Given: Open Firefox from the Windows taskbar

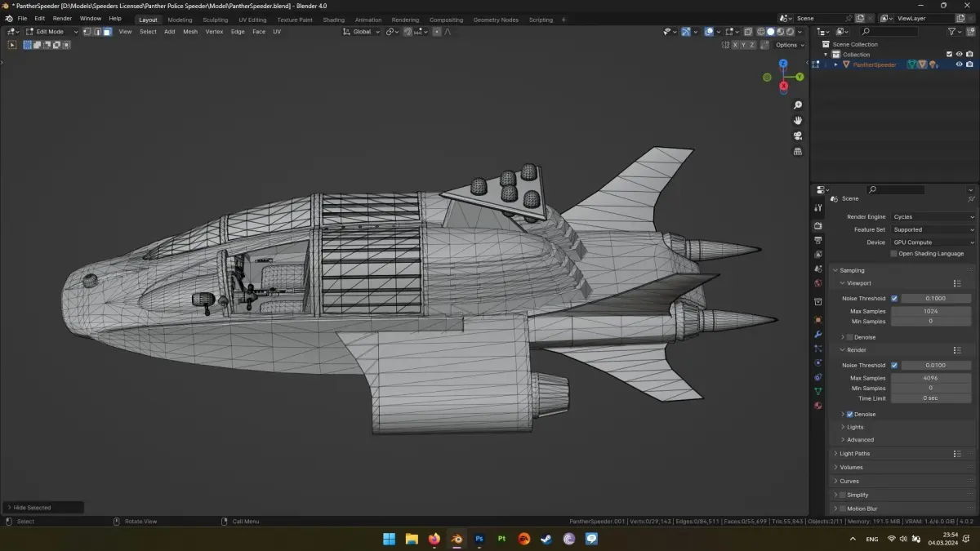Looking at the screenshot, I should tap(434, 539).
